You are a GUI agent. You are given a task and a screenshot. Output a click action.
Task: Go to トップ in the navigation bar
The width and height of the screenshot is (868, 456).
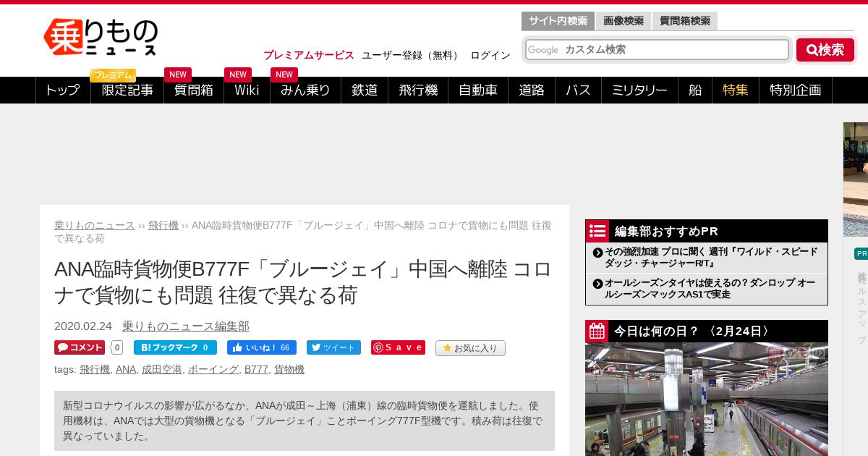click(x=63, y=90)
